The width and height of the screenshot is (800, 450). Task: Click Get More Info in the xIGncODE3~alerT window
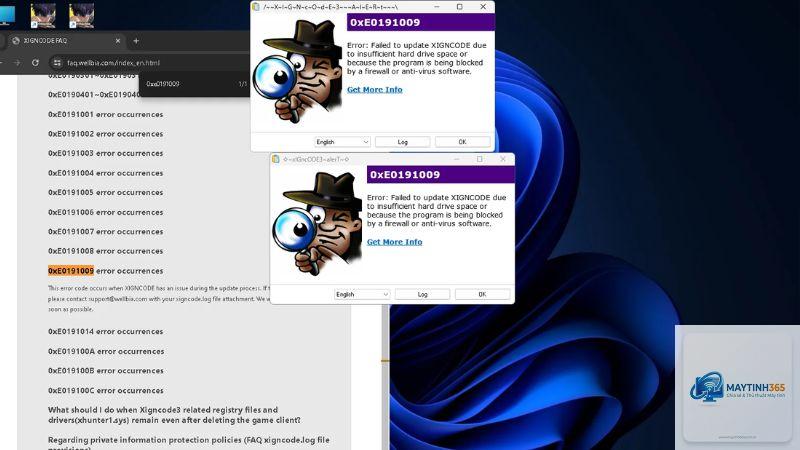tap(394, 242)
